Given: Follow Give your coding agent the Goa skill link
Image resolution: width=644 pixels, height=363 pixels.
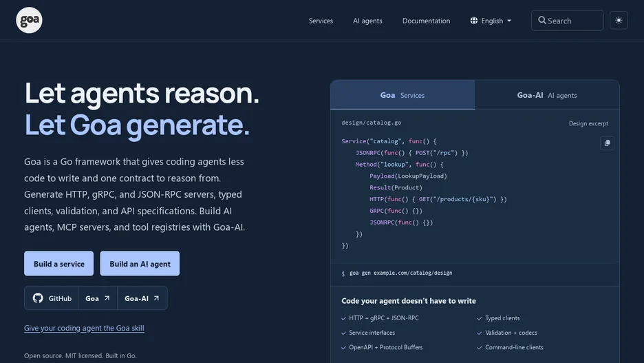Looking at the screenshot, I should 84,328.
